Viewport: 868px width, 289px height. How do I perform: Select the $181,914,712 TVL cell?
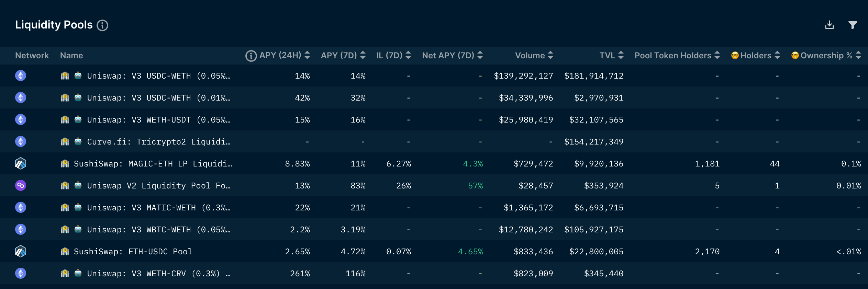594,76
